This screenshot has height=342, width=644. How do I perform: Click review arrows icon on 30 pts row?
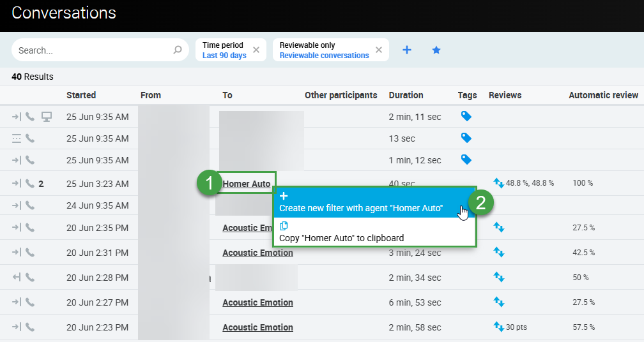[499, 327]
